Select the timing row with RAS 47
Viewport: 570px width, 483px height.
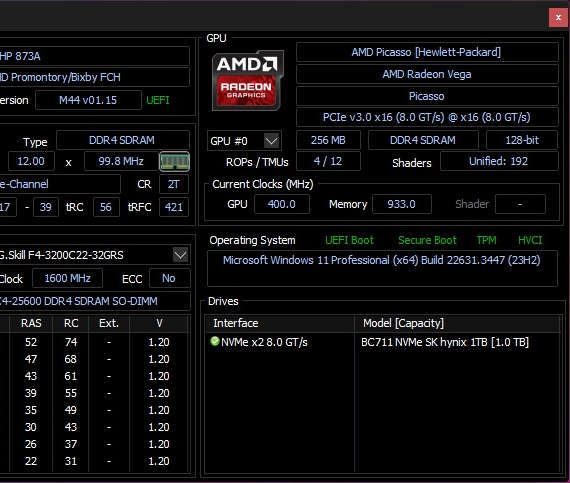point(95,359)
